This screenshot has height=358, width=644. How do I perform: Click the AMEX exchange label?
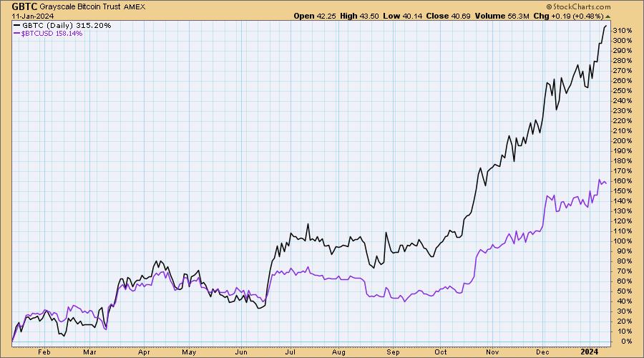[135, 7]
